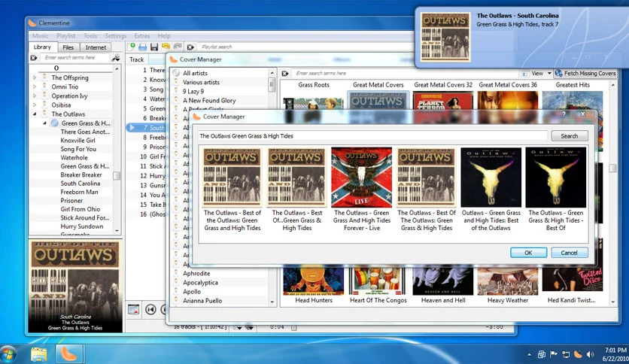Expand the Operation Ivy artist node
The width and height of the screenshot is (629, 364).
(35, 96)
